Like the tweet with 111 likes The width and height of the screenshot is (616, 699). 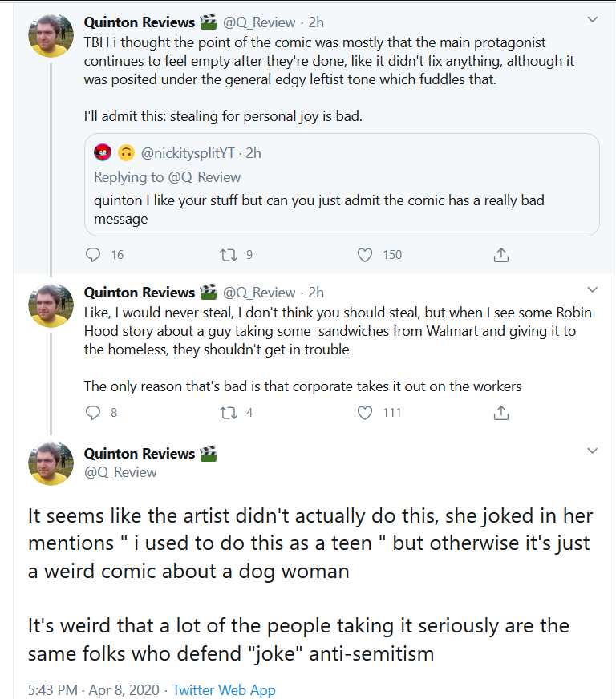365,413
